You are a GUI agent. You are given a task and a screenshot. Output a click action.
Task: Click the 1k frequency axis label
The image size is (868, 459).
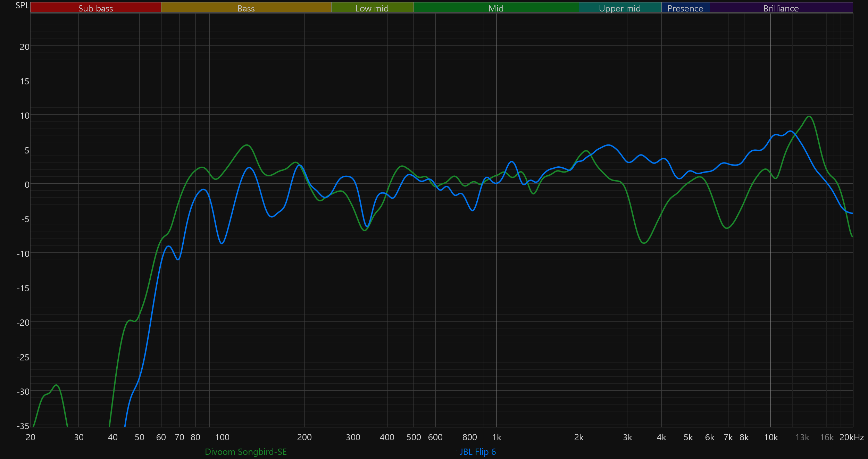click(x=496, y=437)
